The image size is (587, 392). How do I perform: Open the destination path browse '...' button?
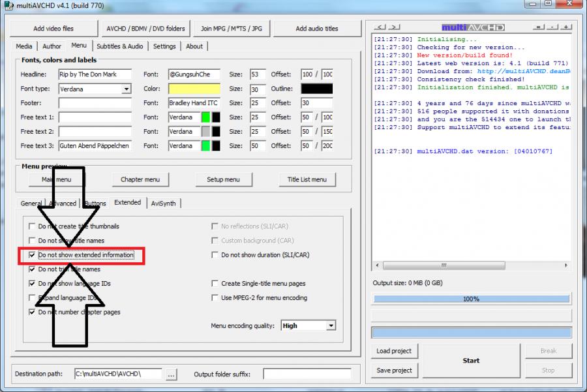[171, 374]
